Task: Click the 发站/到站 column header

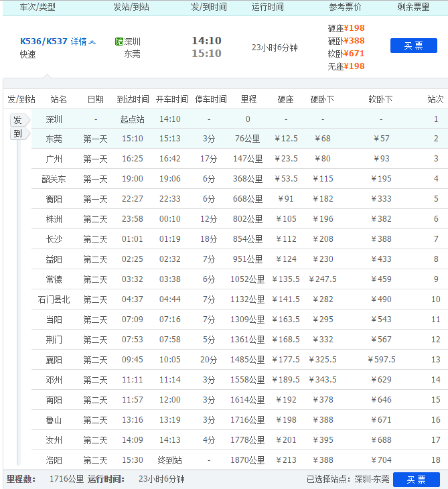Action: point(131,7)
